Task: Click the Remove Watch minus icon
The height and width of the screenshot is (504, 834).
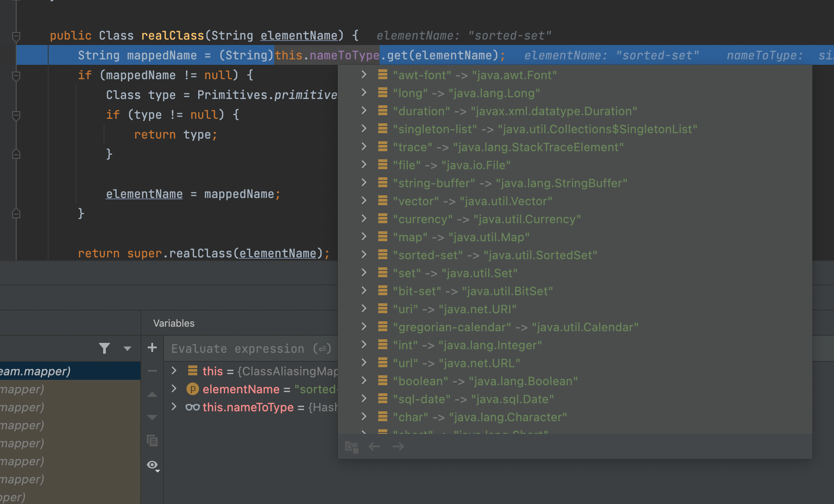Action: click(152, 371)
